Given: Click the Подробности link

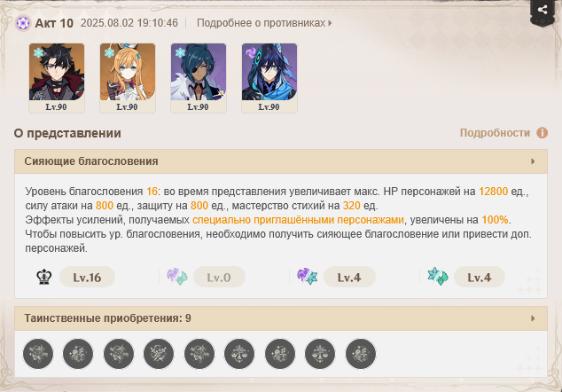Looking at the screenshot, I should tap(495, 133).
